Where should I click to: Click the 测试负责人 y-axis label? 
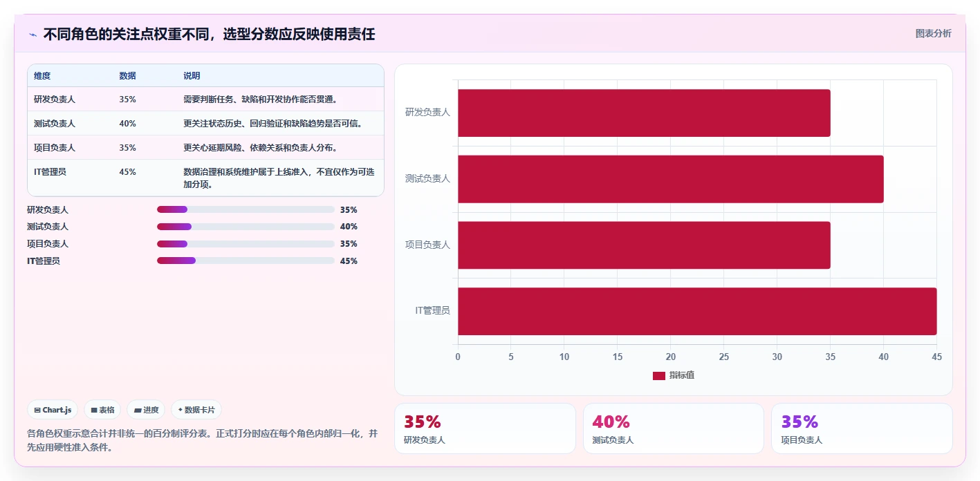click(x=427, y=178)
